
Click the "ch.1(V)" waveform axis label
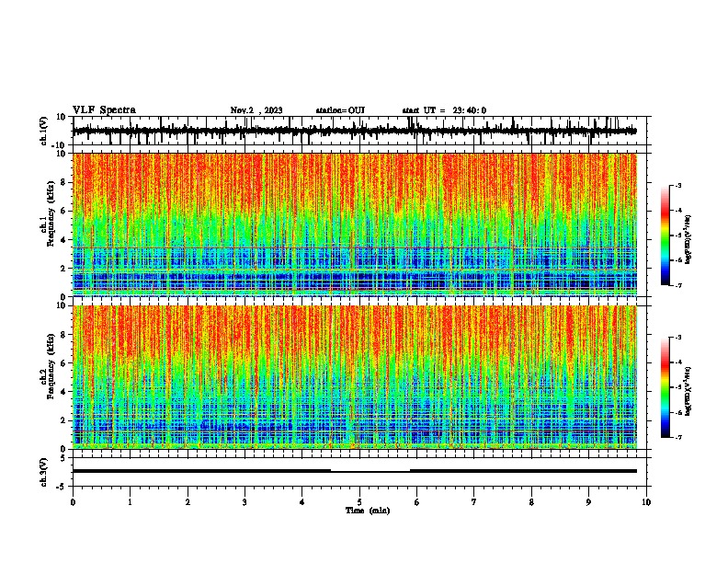click(43, 131)
